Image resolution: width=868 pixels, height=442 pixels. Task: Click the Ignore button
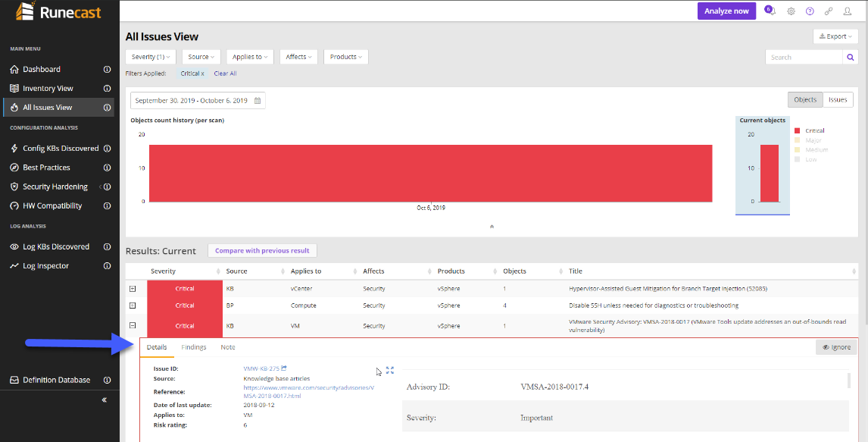click(x=836, y=347)
